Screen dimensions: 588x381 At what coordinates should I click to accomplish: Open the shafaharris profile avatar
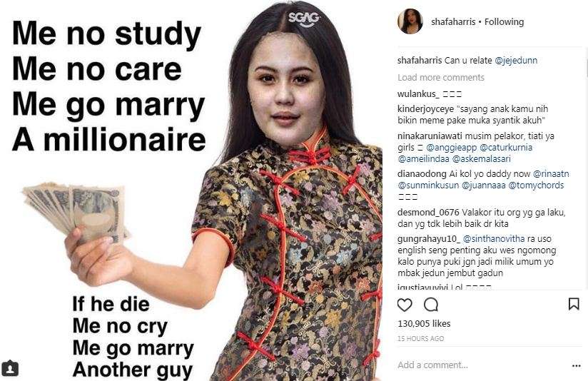pyautogui.click(x=410, y=21)
